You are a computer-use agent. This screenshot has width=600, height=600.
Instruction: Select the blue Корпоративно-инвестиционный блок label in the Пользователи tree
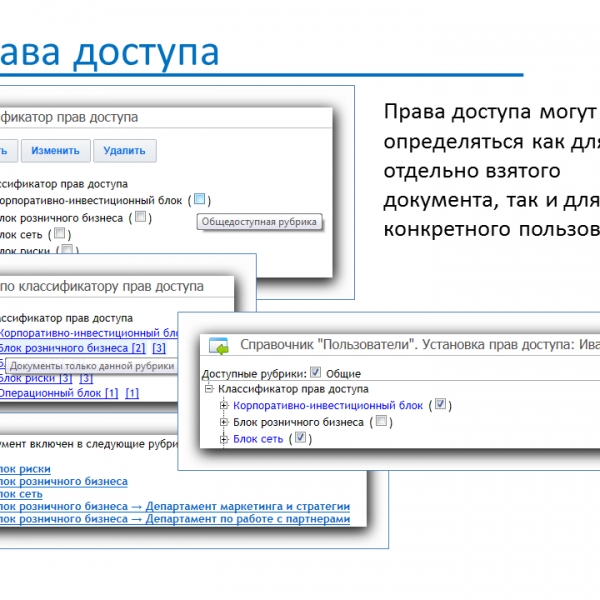pyautogui.click(x=328, y=405)
